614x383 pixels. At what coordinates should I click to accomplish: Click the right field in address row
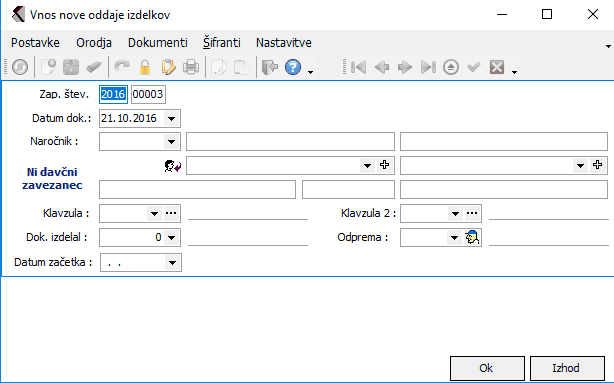coord(504,190)
